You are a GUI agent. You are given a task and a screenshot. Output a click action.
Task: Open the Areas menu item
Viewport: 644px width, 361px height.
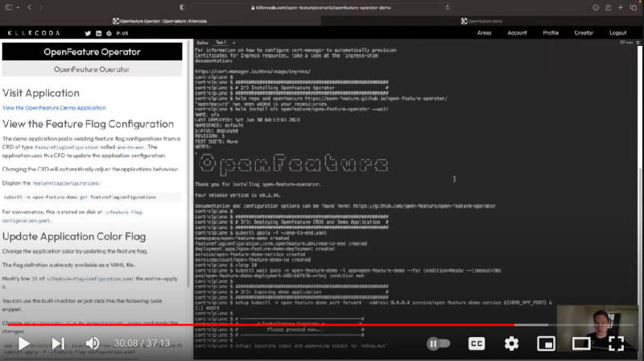[485, 33]
